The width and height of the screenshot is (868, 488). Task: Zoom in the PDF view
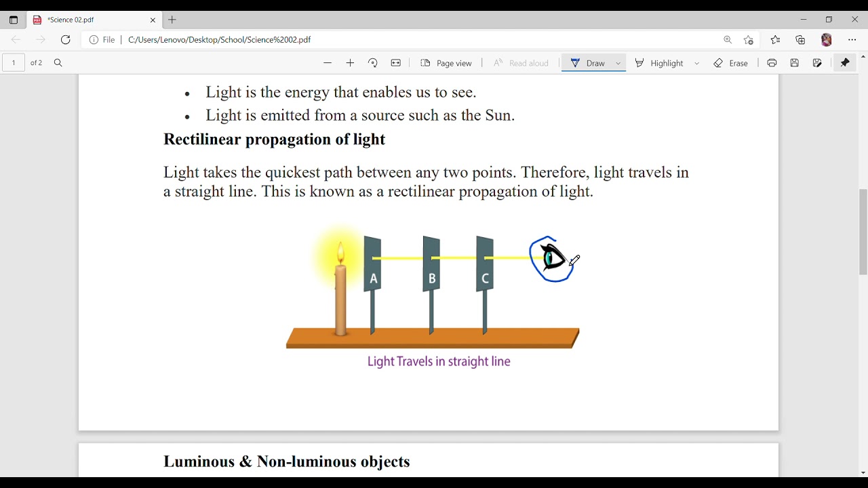tap(351, 63)
